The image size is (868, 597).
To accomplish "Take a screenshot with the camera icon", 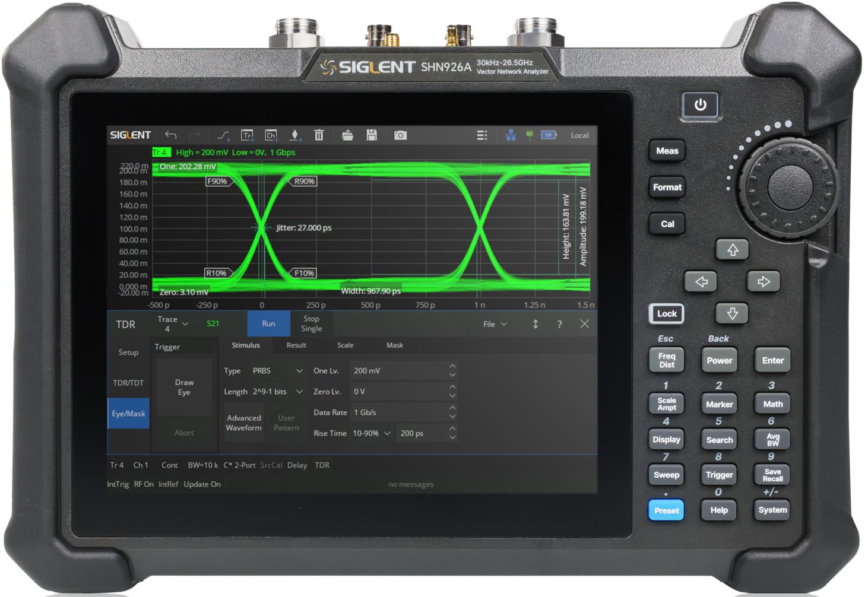I will coord(401,135).
